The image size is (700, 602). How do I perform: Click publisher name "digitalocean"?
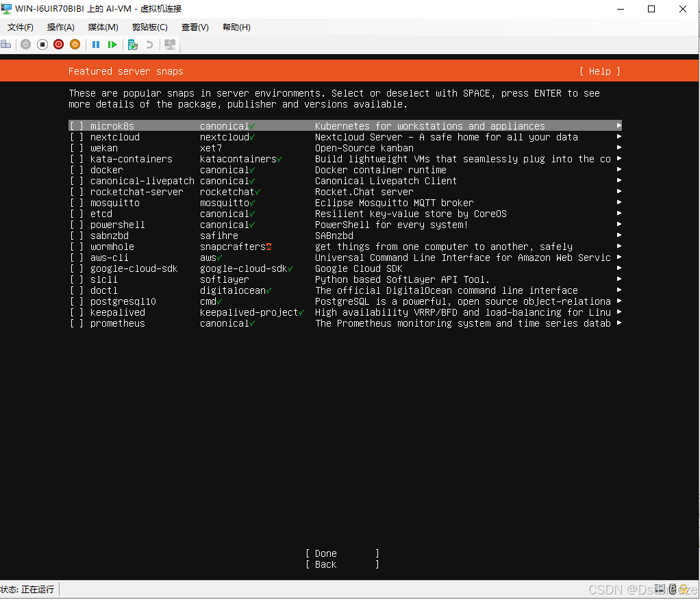click(x=233, y=290)
